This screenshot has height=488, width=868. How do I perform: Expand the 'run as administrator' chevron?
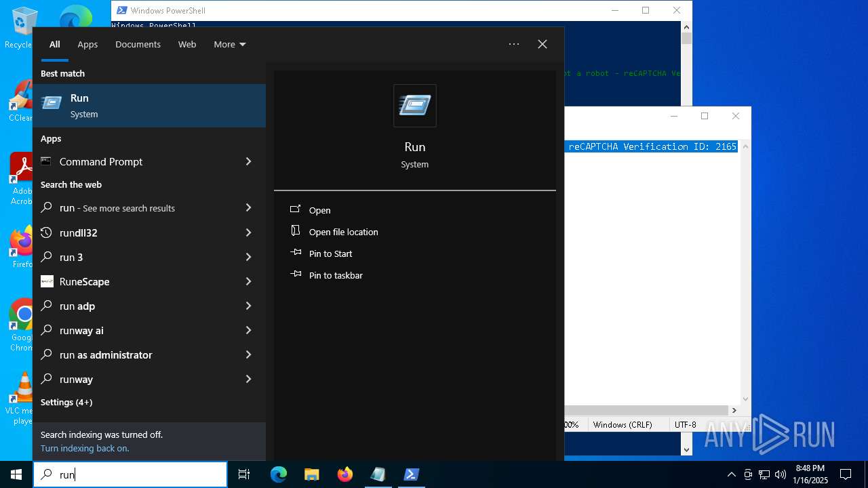[x=248, y=354]
